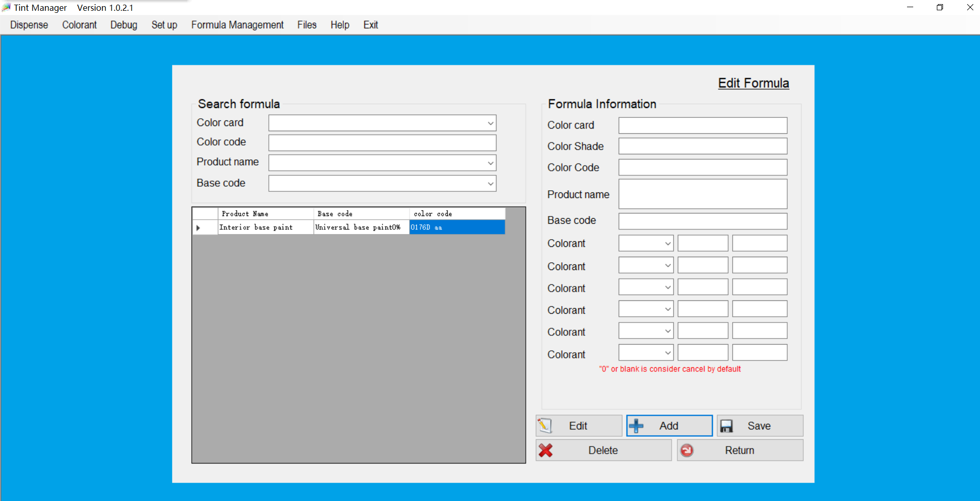
Task: Click the Exit menu item
Action: pyautogui.click(x=371, y=25)
